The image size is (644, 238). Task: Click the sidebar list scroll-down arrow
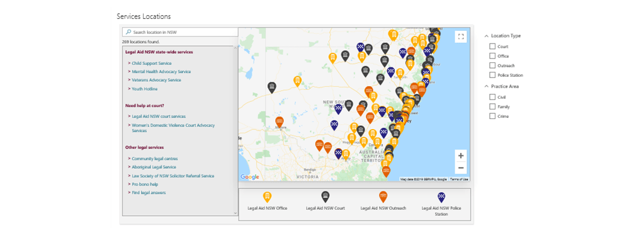click(x=235, y=213)
